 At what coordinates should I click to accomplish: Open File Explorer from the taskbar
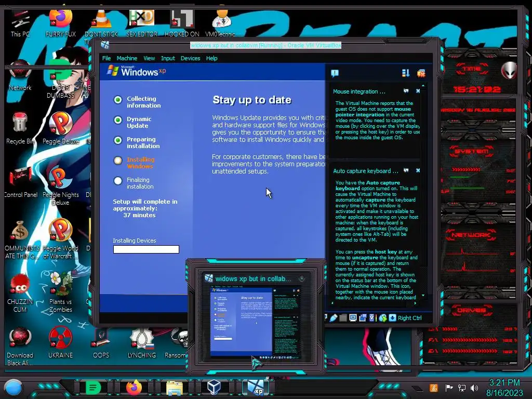(x=175, y=388)
